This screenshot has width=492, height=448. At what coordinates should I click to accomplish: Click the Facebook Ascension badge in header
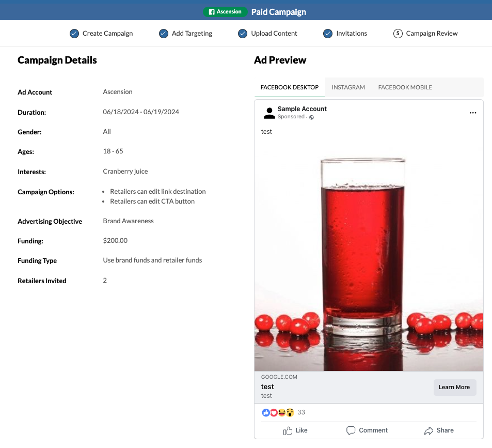(x=225, y=11)
